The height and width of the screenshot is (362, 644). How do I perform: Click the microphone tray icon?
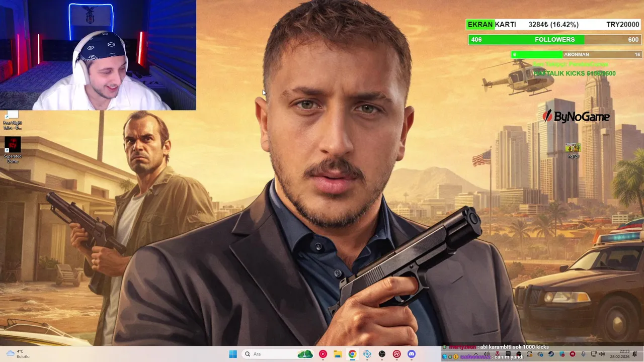tap(583, 354)
